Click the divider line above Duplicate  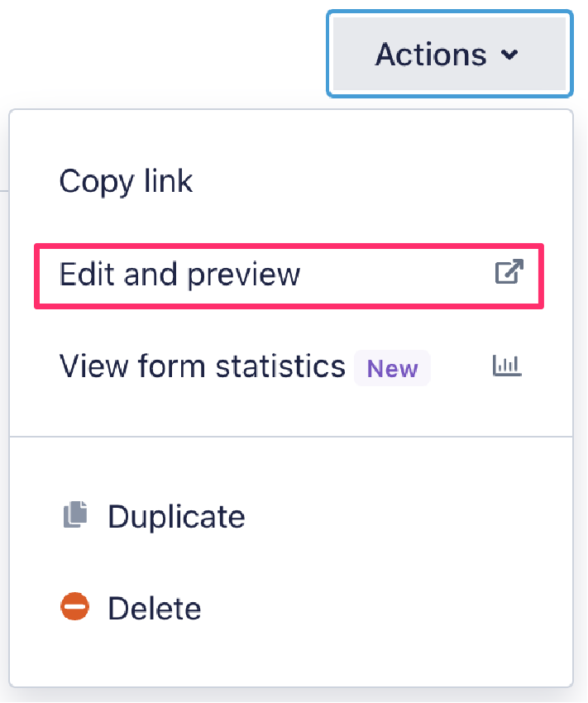pyautogui.click(x=291, y=436)
